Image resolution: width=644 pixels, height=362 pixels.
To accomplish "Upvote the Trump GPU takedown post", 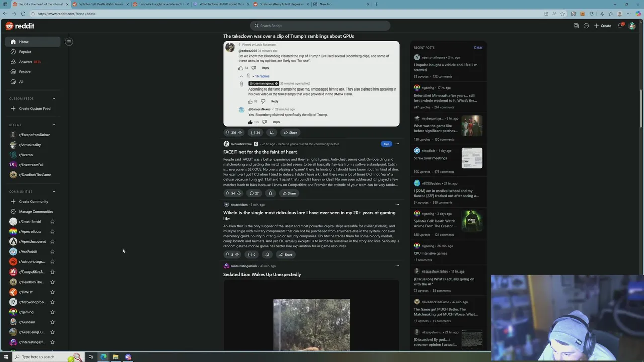I will (x=227, y=132).
